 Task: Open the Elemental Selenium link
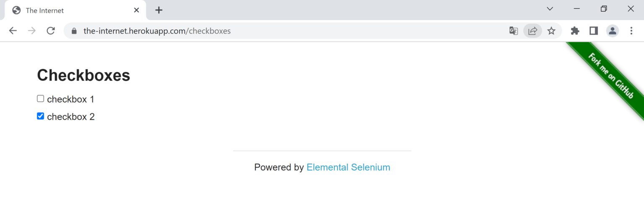tap(348, 167)
